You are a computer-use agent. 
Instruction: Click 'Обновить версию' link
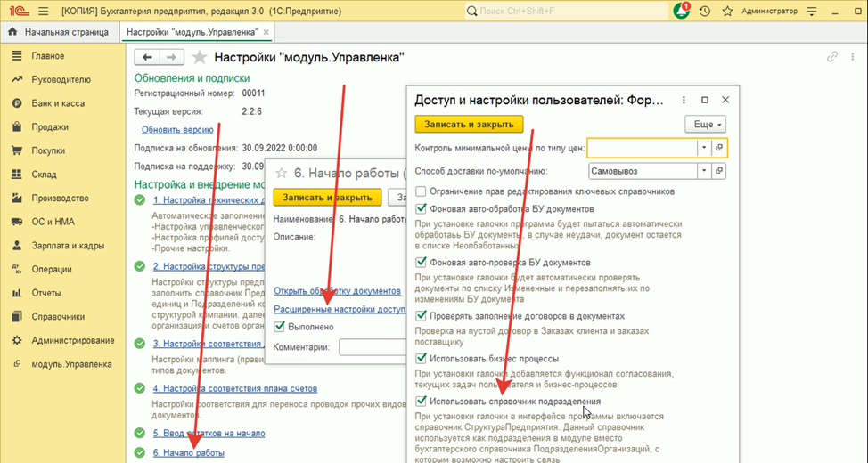coord(177,129)
